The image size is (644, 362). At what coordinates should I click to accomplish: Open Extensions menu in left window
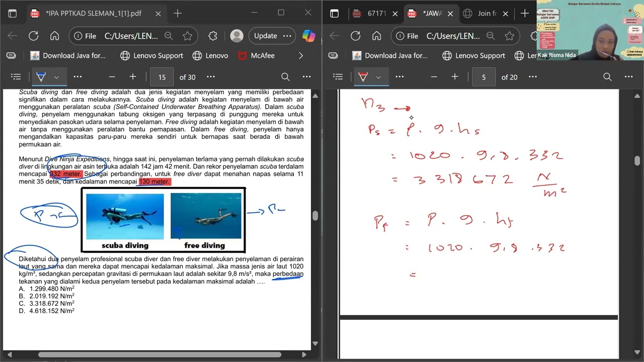[x=213, y=36]
